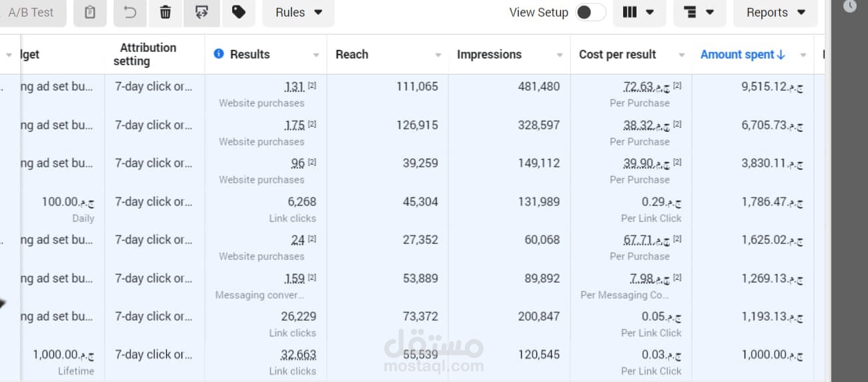Toggle the View Setup switch
This screenshot has width=868, height=382.
(x=590, y=12)
